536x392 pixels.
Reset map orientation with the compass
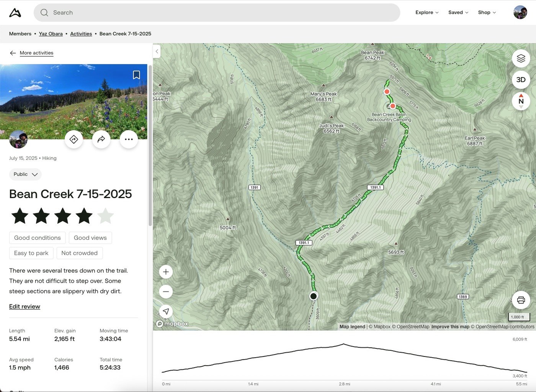pos(521,101)
